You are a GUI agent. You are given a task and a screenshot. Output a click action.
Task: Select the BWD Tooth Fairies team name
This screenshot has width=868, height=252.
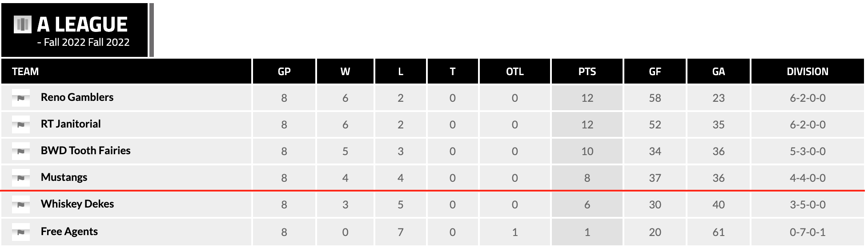[x=85, y=151]
